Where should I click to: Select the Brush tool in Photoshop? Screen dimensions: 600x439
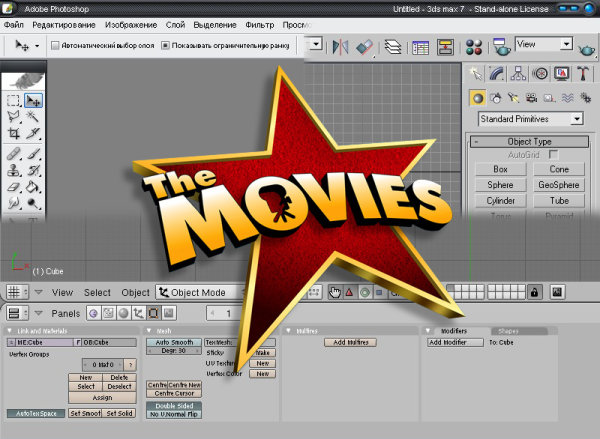tap(33, 154)
